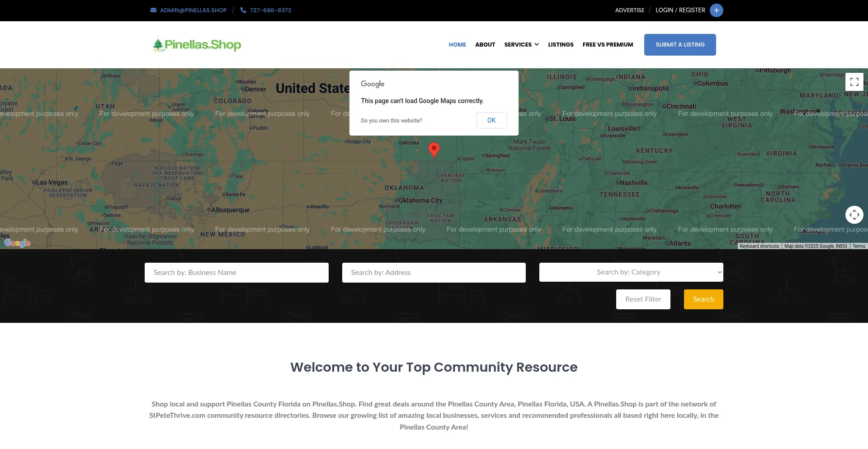Toggle fullscreen map view
This screenshot has width=868, height=449.
click(x=854, y=82)
